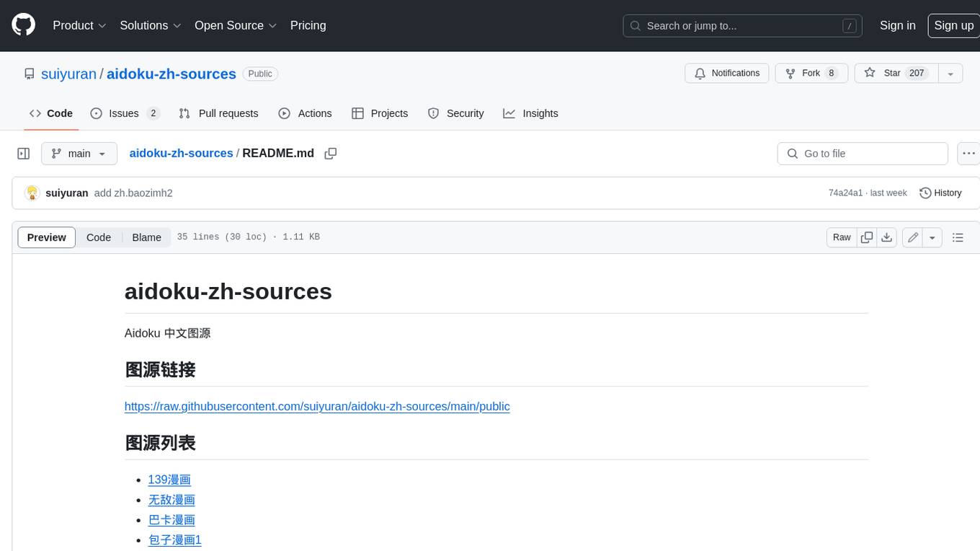This screenshot has height=551, width=980.
Task: Open commit author suiyuran link
Action: pos(66,193)
